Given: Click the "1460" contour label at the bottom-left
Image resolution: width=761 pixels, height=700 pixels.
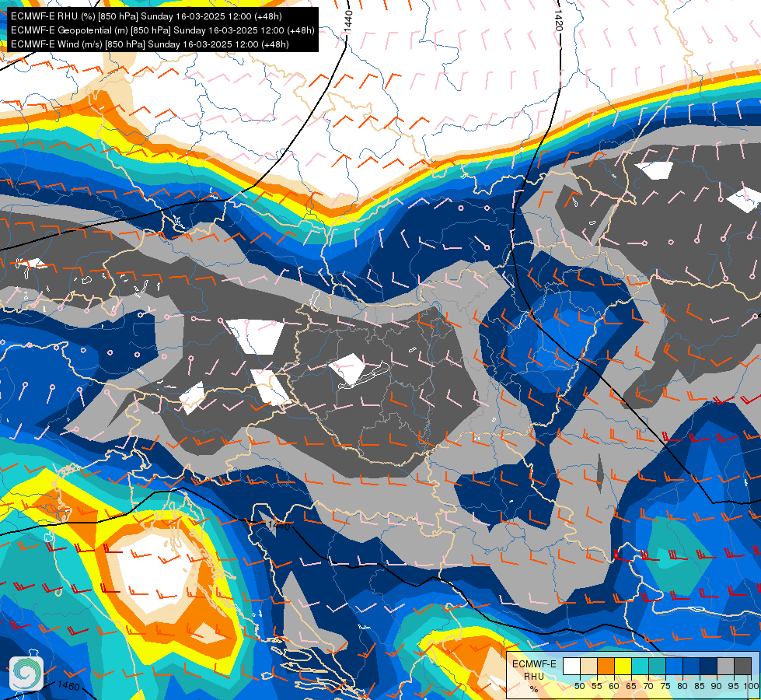Looking at the screenshot, I should coord(68,685).
